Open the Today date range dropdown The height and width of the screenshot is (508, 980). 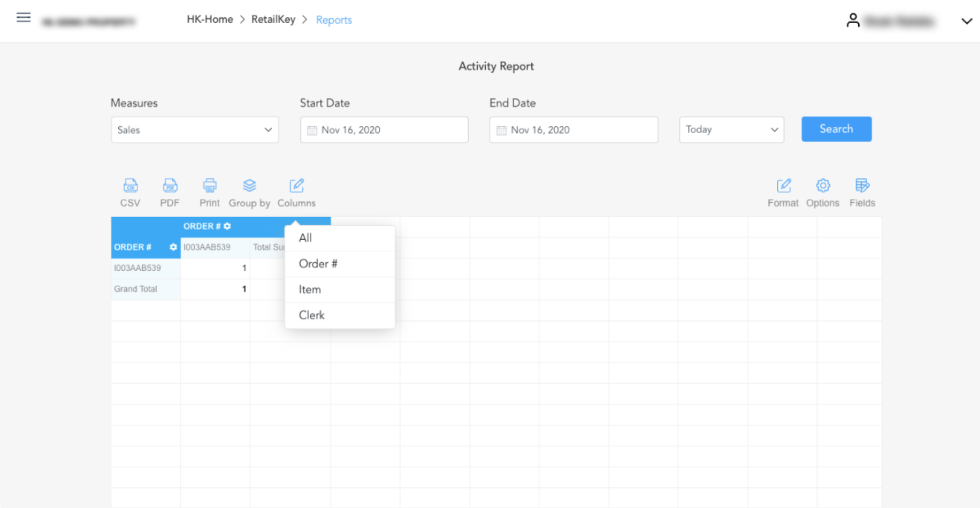point(732,130)
